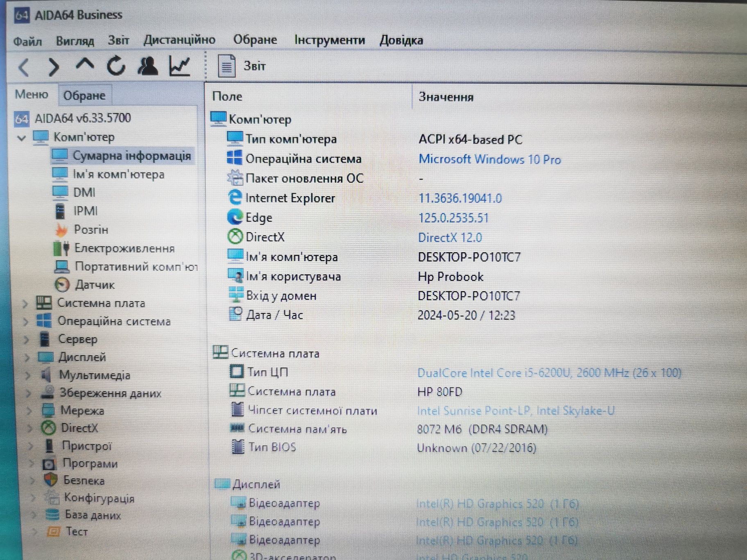Click Internet Explorer icon in list

pyautogui.click(x=235, y=198)
